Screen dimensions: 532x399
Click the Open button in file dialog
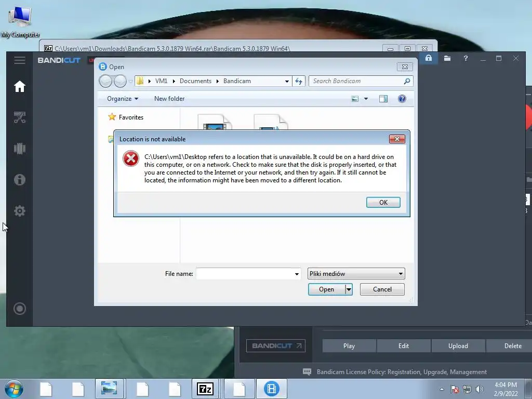click(x=326, y=289)
